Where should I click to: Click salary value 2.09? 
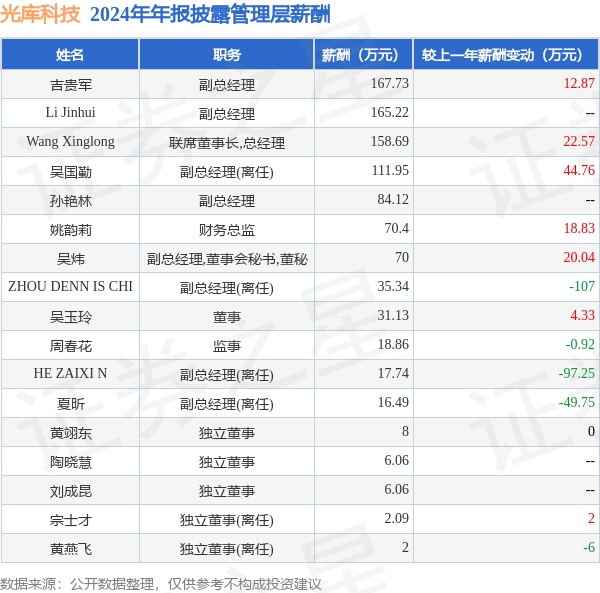click(397, 518)
